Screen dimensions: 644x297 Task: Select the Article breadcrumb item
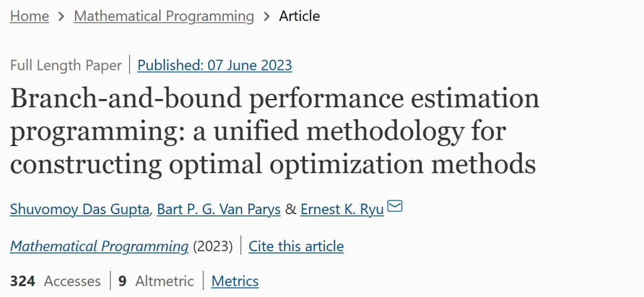299,17
